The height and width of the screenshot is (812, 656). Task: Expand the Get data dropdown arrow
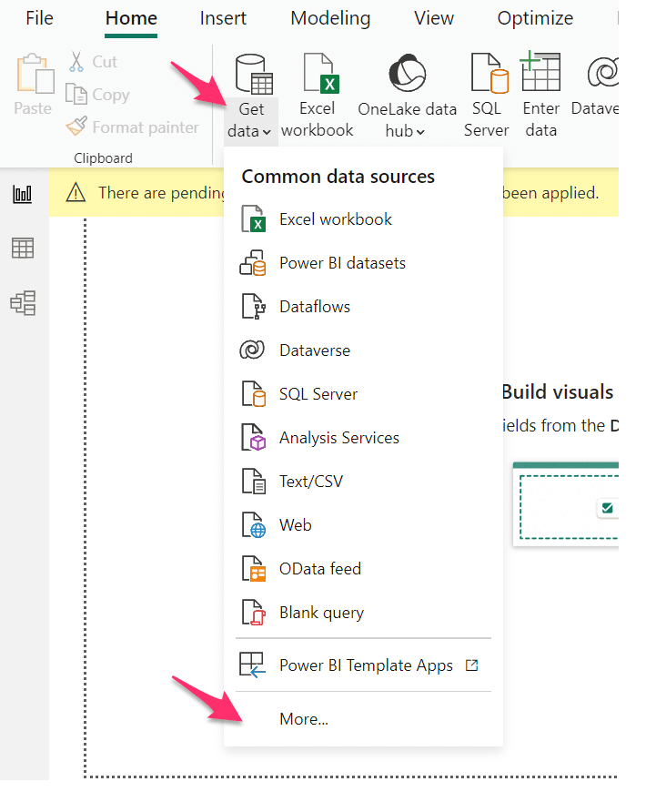pyautogui.click(x=266, y=132)
